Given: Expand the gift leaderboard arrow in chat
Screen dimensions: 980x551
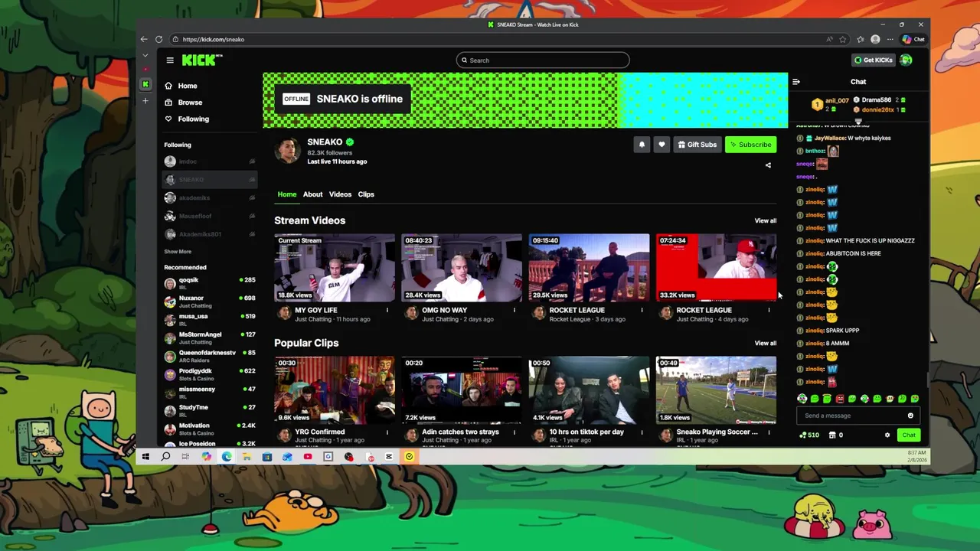Looking at the screenshot, I should (x=858, y=122).
